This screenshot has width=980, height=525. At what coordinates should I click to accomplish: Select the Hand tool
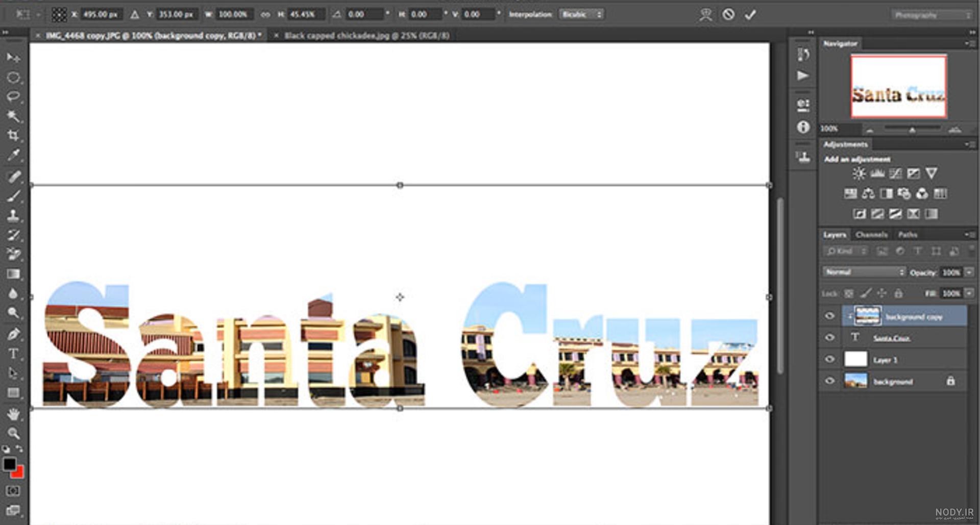(x=13, y=414)
